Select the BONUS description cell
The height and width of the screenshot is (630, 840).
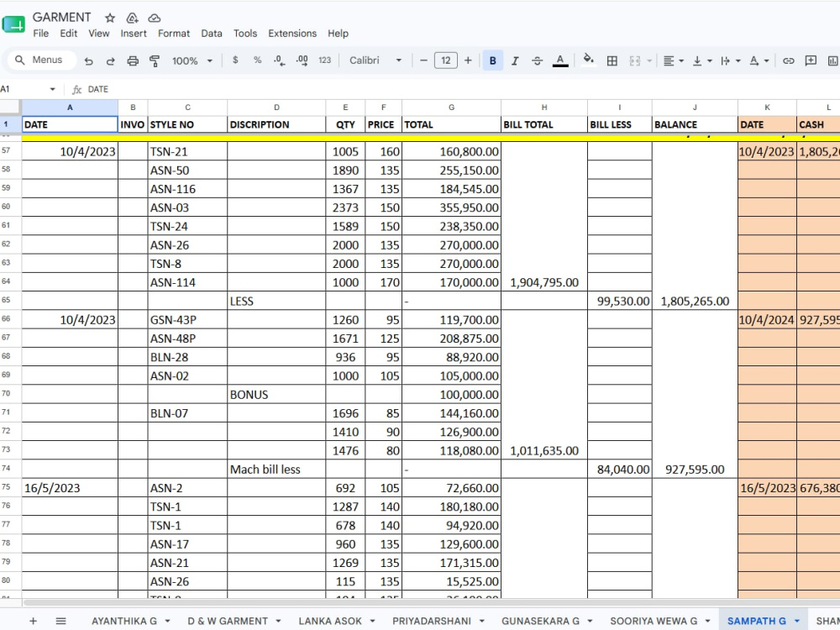pos(276,395)
